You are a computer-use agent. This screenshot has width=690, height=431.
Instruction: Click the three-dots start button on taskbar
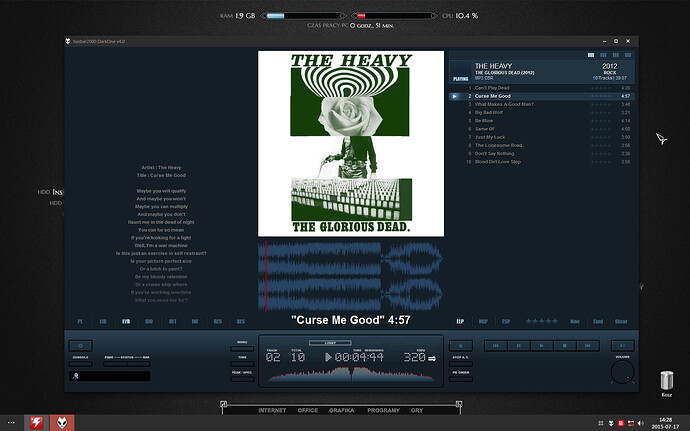(11, 423)
